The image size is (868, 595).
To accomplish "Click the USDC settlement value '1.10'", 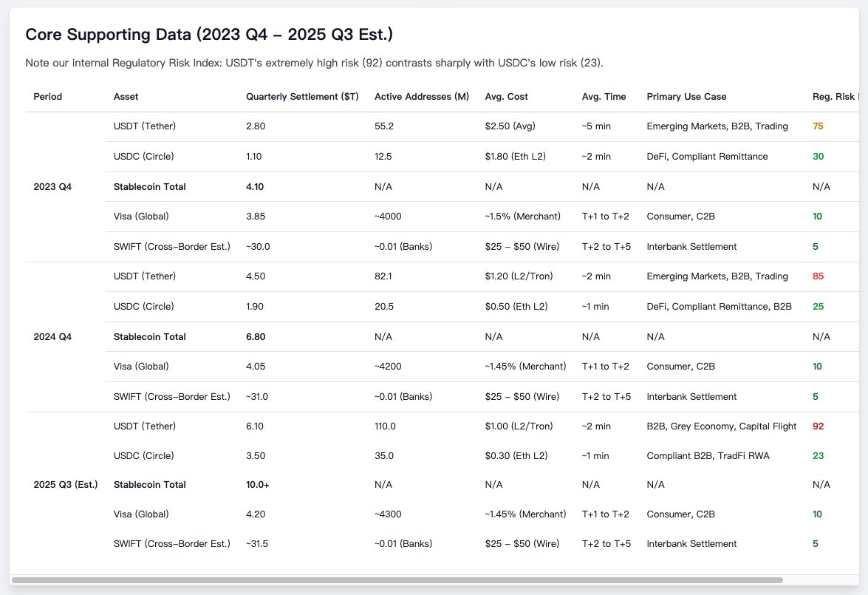I will (x=254, y=156).
